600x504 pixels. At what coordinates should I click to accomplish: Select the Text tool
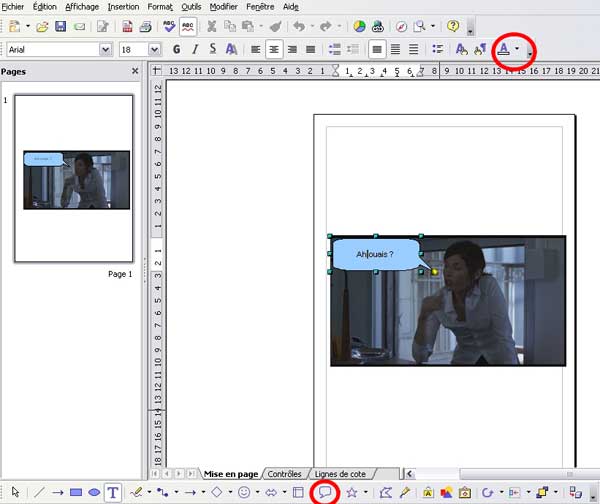tap(112, 493)
